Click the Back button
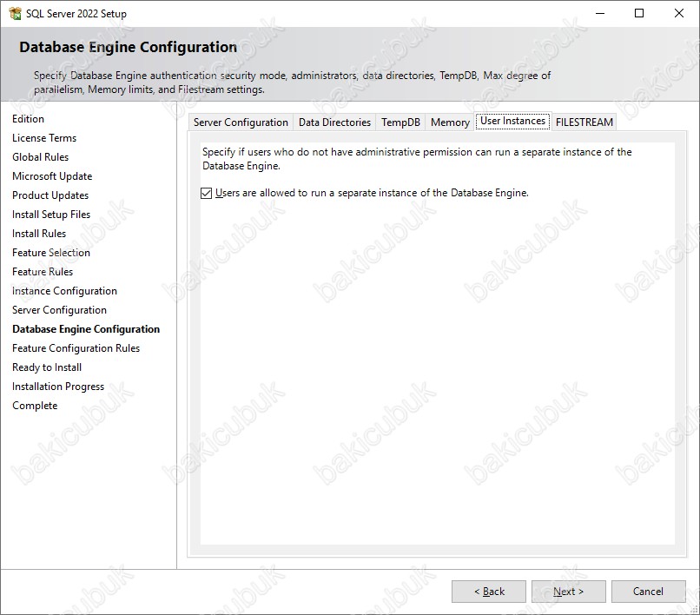Viewport: 700px width, 615px height. [489, 592]
